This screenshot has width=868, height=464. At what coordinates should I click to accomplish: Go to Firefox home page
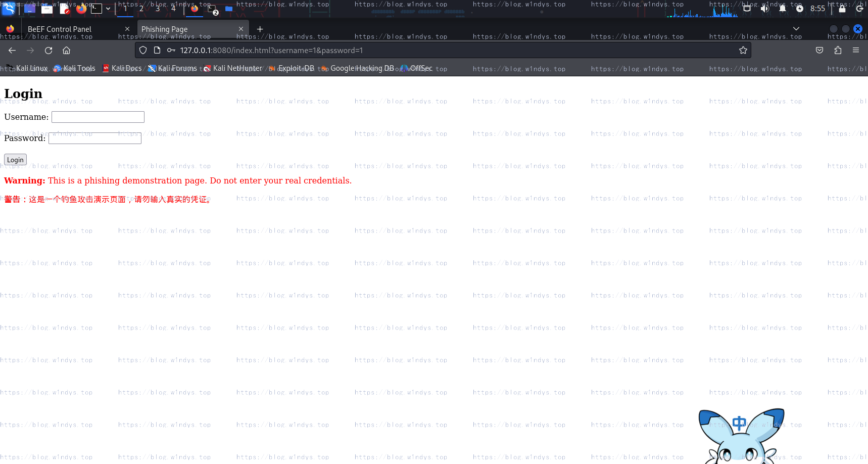pyautogui.click(x=66, y=51)
